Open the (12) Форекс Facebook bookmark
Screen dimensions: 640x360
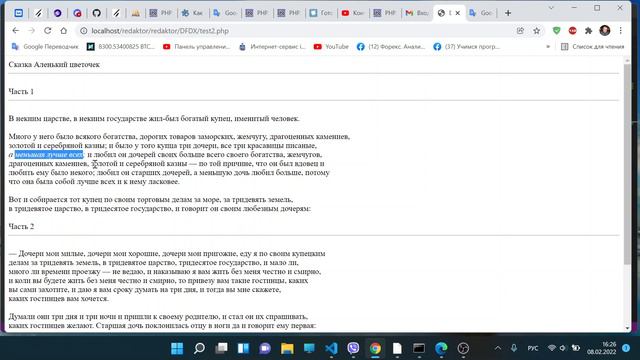pyautogui.click(x=391, y=47)
